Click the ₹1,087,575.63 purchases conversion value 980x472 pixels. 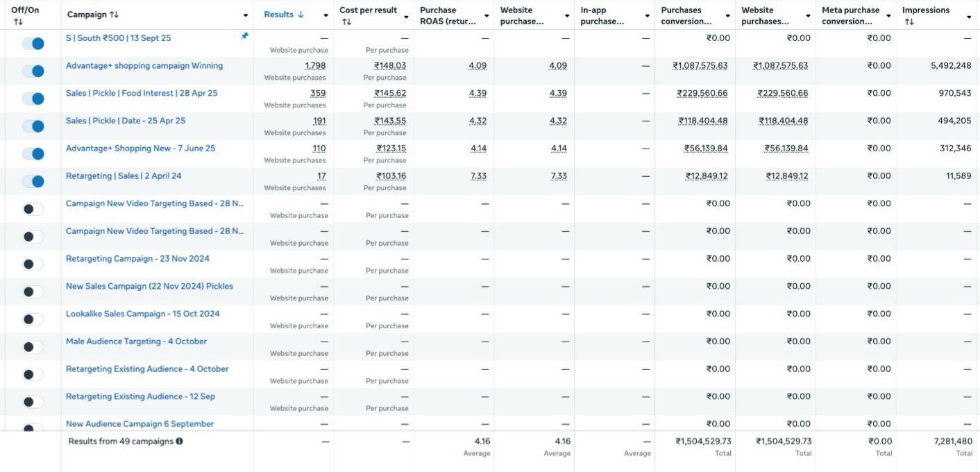pos(700,66)
